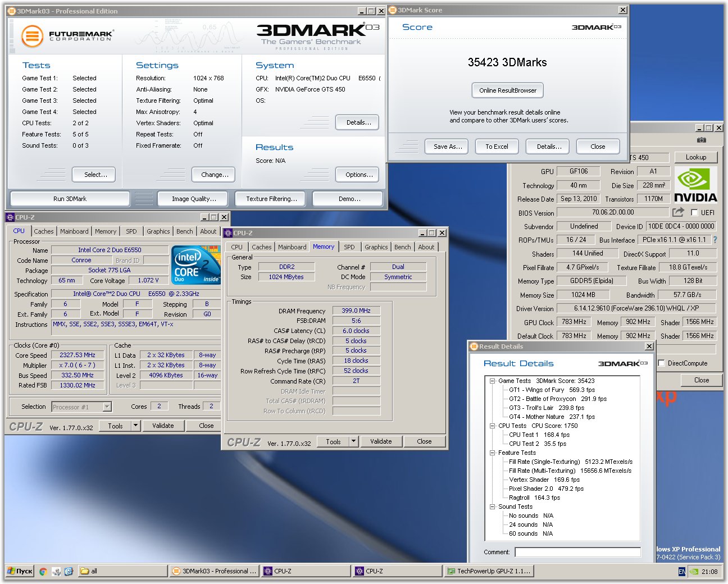Viewport: 728px width, 584px height.
Task: Click the Result Details title bar icon
Action: [474, 346]
